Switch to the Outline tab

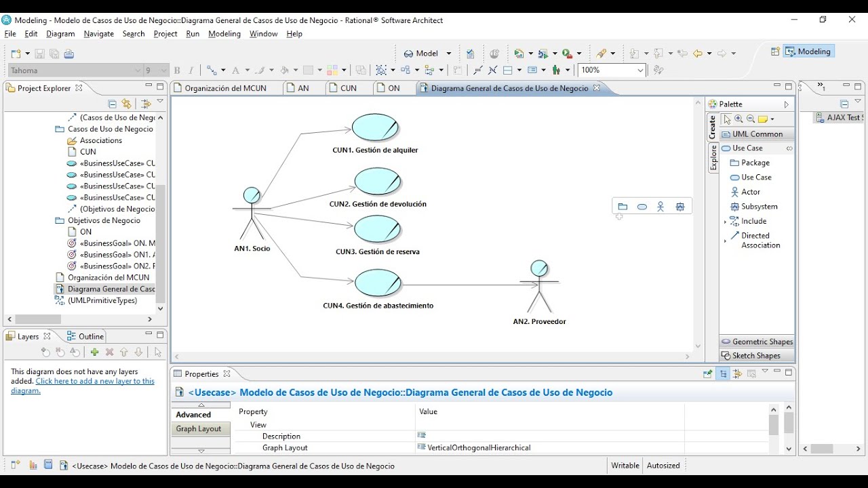coord(85,336)
